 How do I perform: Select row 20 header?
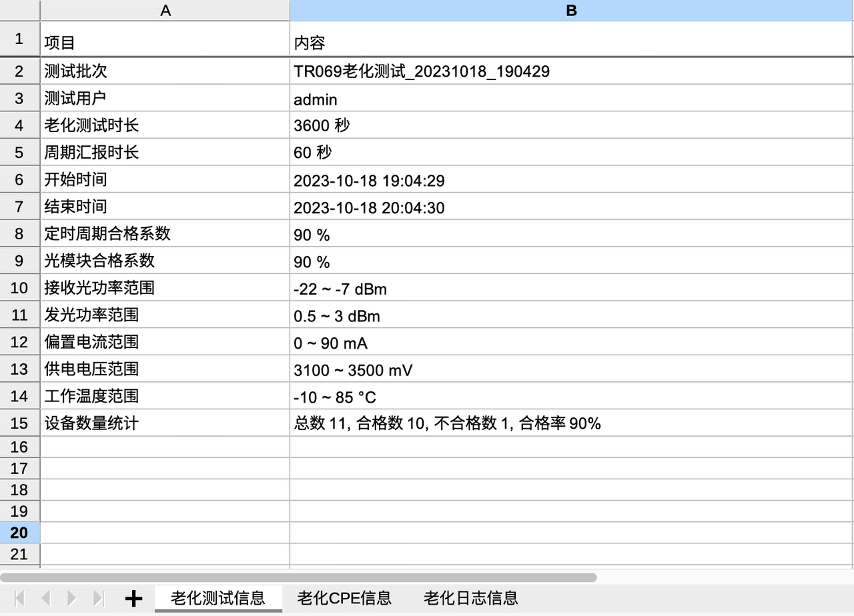(19, 533)
